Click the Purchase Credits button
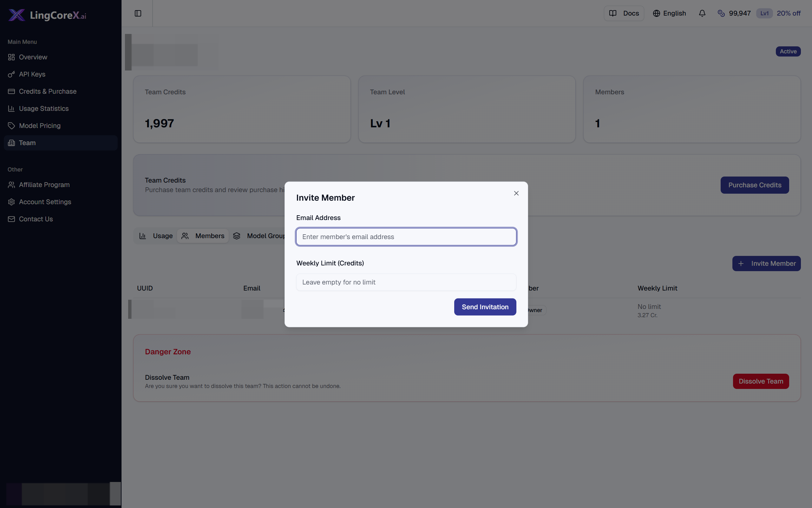Image resolution: width=812 pixels, height=508 pixels. coord(755,185)
